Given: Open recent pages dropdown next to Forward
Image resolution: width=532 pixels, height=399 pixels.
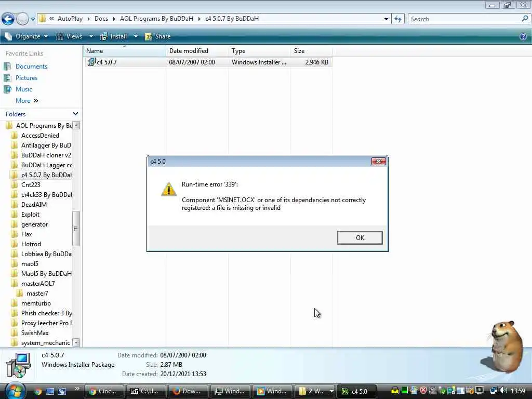Looking at the screenshot, I should (x=33, y=19).
